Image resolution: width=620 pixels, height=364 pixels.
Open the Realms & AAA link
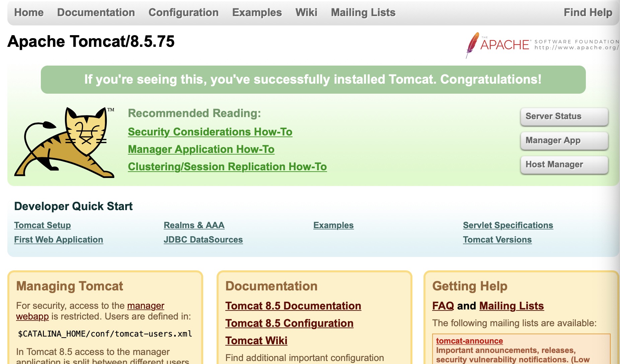[x=194, y=225]
